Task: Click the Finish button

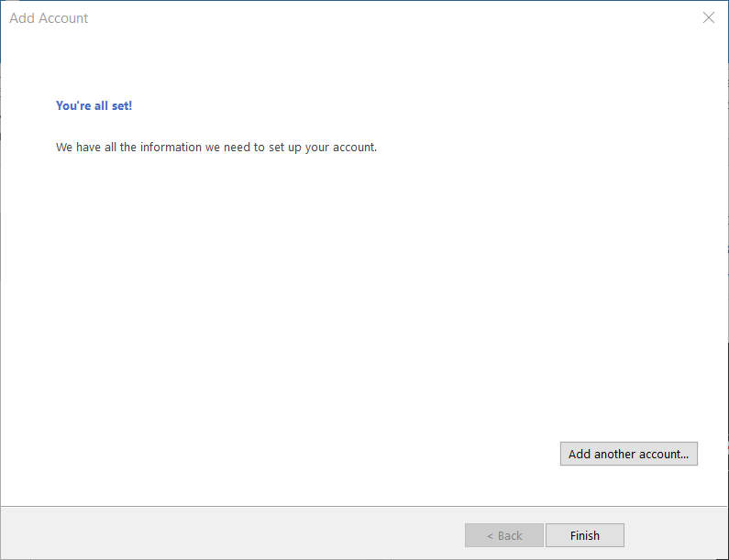Action: tap(584, 535)
